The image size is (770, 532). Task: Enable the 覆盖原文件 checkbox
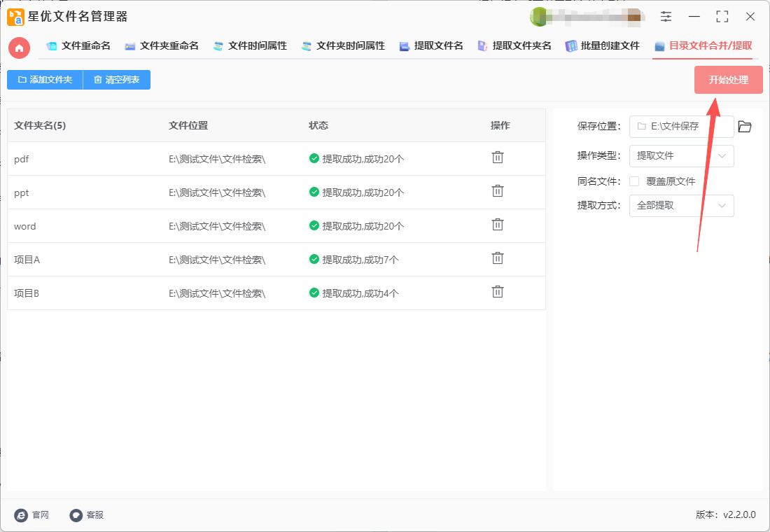point(634,181)
